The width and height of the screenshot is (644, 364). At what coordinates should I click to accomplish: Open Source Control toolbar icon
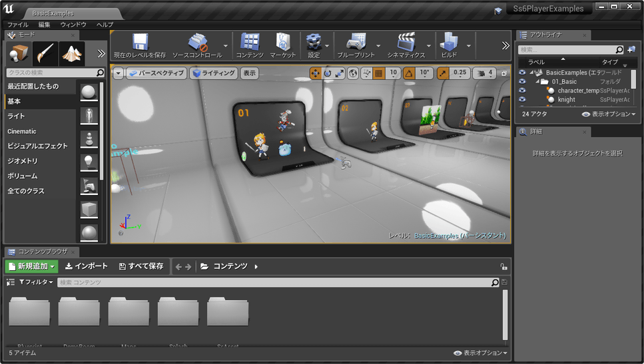click(x=198, y=45)
